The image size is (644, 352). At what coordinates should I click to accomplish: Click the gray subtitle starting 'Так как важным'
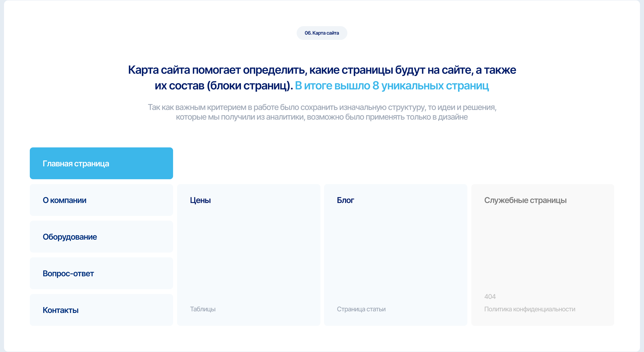point(322,107)
